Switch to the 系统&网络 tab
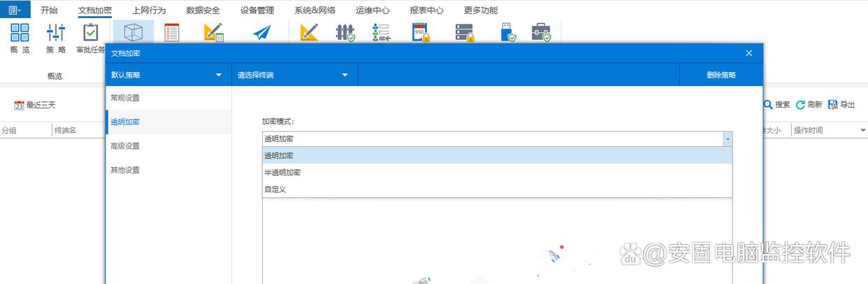 (314, 10)
